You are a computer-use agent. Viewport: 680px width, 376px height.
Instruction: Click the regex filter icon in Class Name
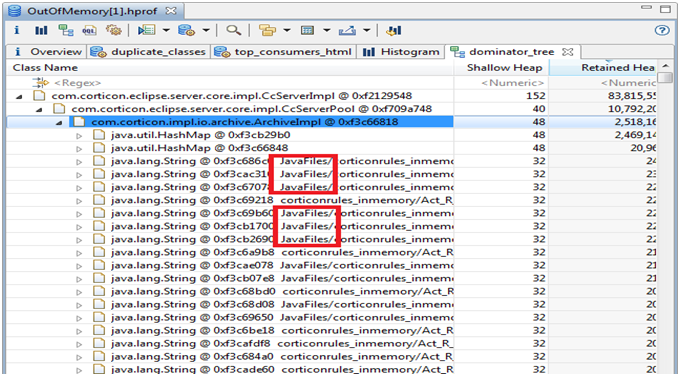(x=40, y=82)
